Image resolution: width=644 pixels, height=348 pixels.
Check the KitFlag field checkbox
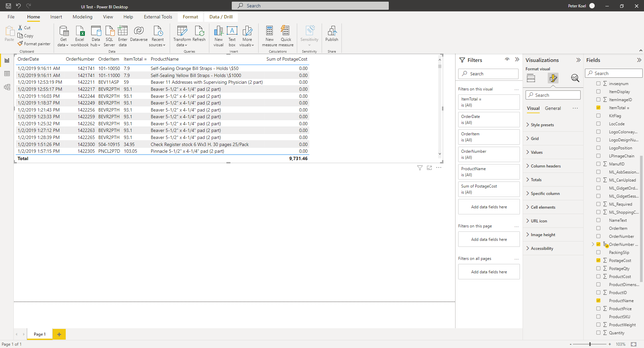coord(598,116)
